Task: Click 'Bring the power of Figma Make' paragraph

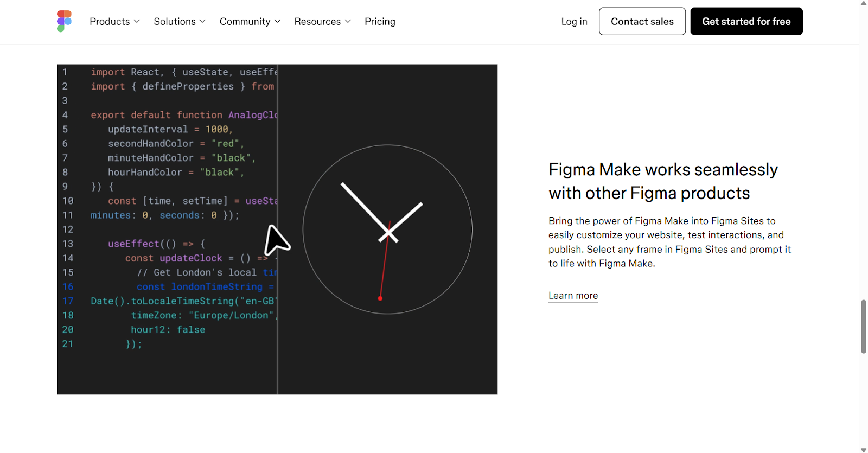Action: point(669,242)
